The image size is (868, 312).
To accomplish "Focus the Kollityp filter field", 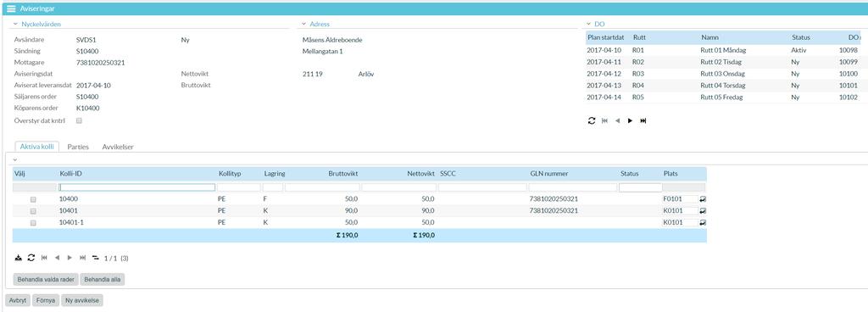I will pyautogui.click(x=238, y=187).
